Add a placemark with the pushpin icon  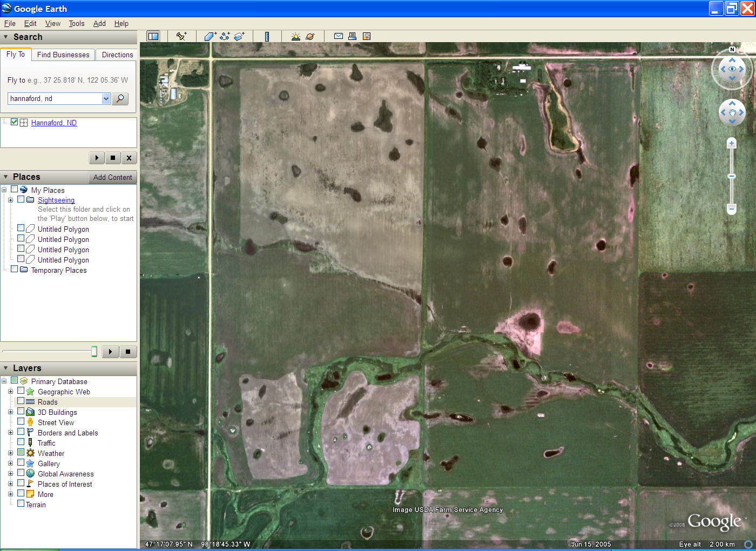181,36
